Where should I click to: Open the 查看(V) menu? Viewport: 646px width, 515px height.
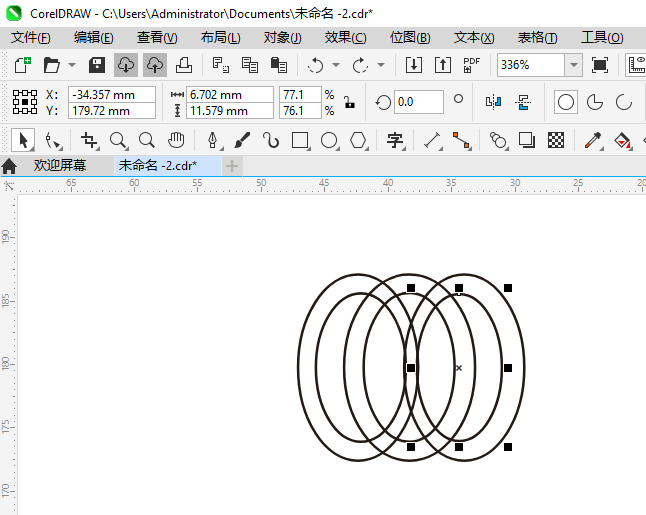157,38
